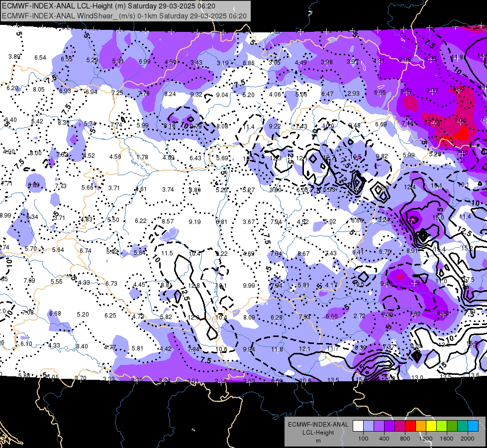Image resolution: width=487 pixels, height=448 pixels.
Task: Click the wind shear value 9.19
Action: tap(195, 222)
